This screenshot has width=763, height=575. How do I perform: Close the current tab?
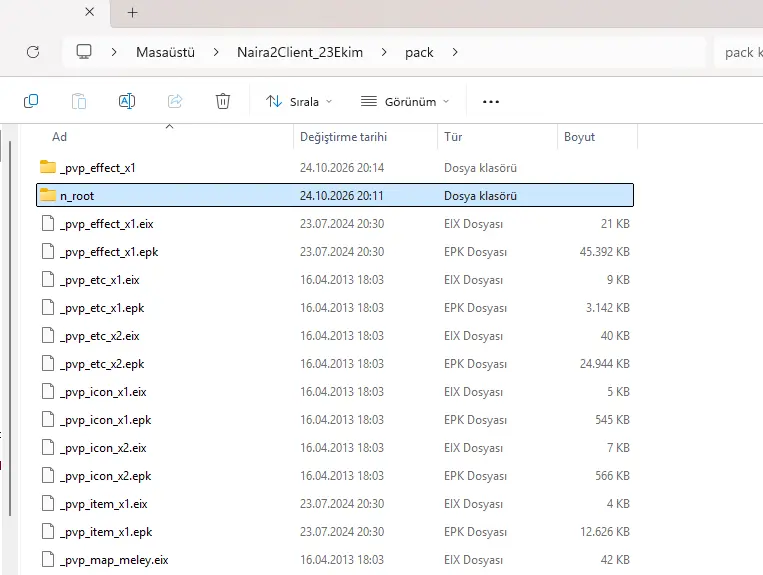[90, 12]
